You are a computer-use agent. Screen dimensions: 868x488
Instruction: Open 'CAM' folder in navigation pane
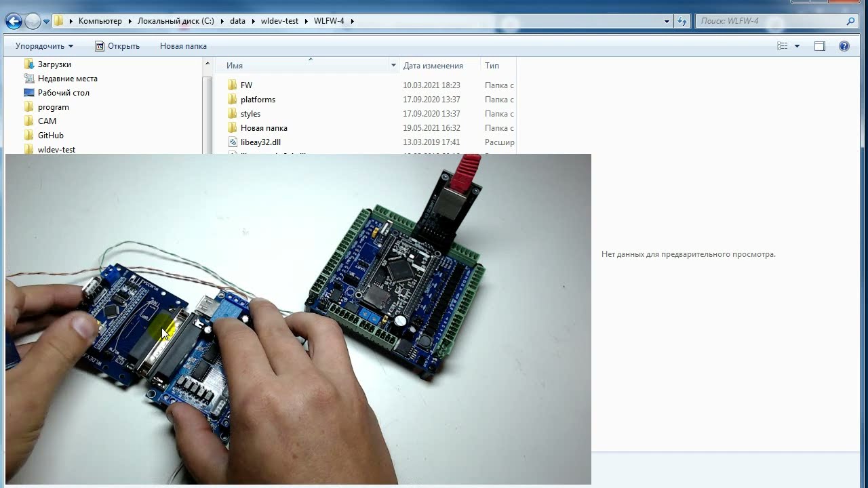[47, 121]
